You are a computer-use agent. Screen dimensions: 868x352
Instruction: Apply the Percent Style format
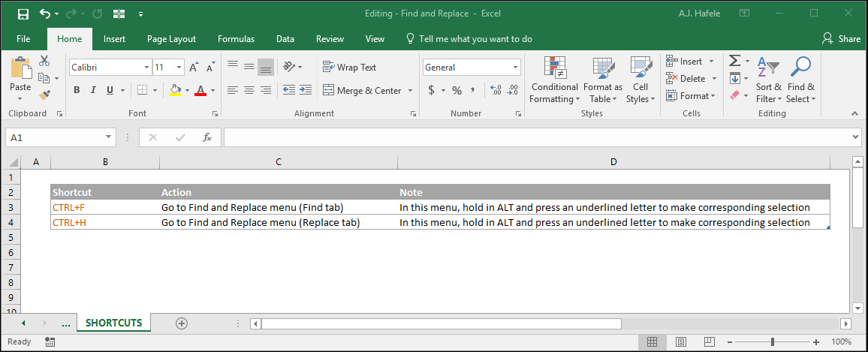coord(457,90)
